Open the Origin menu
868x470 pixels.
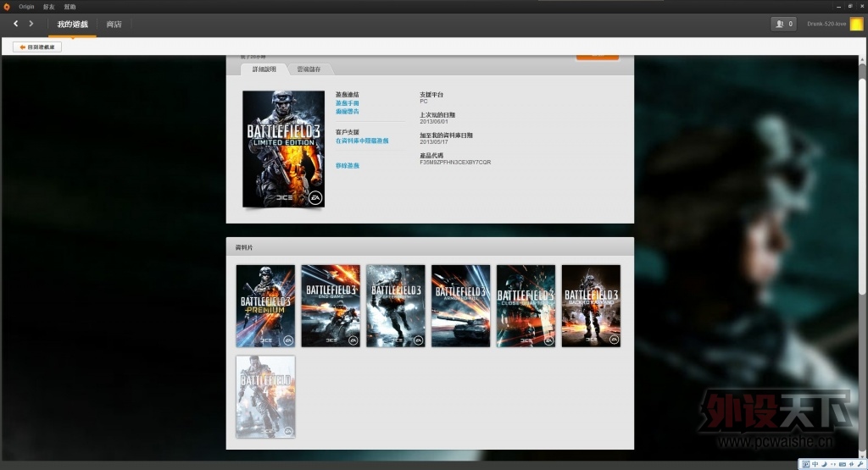pos(26,7)
